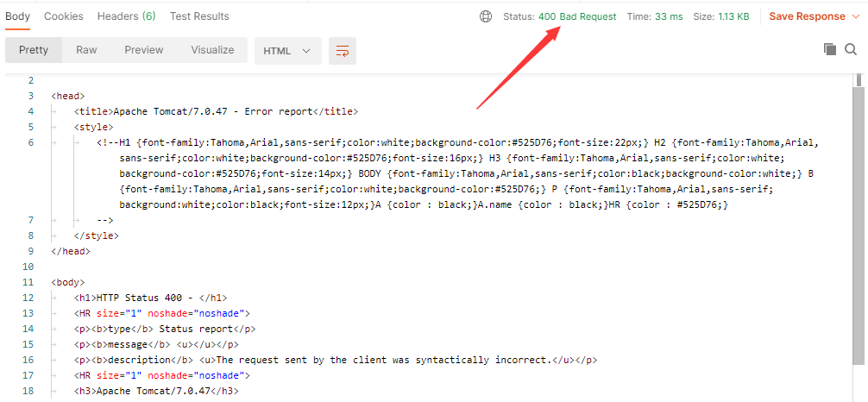The width and height of the screenshot is (868, 402).
Task: Click the </head> tag on line 9
Action: click(71, 251)
